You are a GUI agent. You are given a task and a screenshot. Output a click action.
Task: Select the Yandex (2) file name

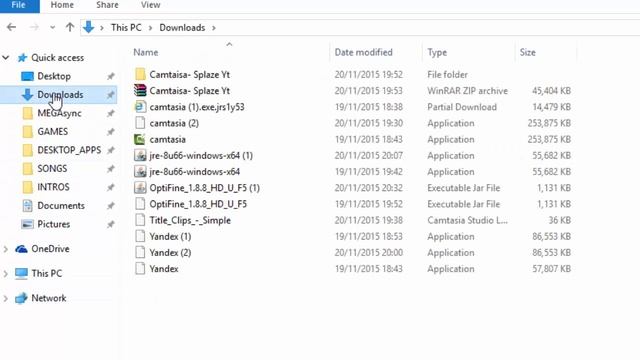170,253
